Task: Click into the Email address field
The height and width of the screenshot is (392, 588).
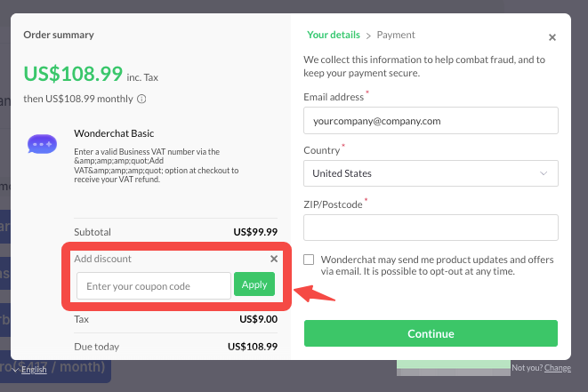Action: [x=431, y=120]
